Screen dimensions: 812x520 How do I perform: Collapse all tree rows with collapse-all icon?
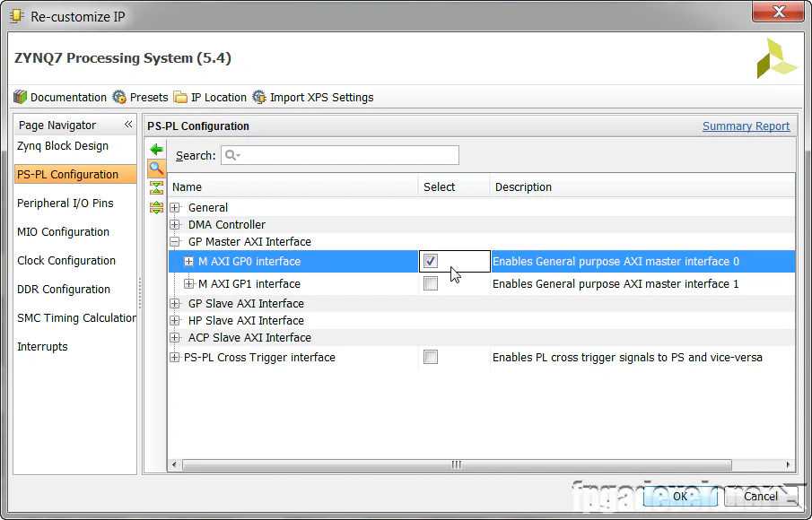tap(156, 187)
